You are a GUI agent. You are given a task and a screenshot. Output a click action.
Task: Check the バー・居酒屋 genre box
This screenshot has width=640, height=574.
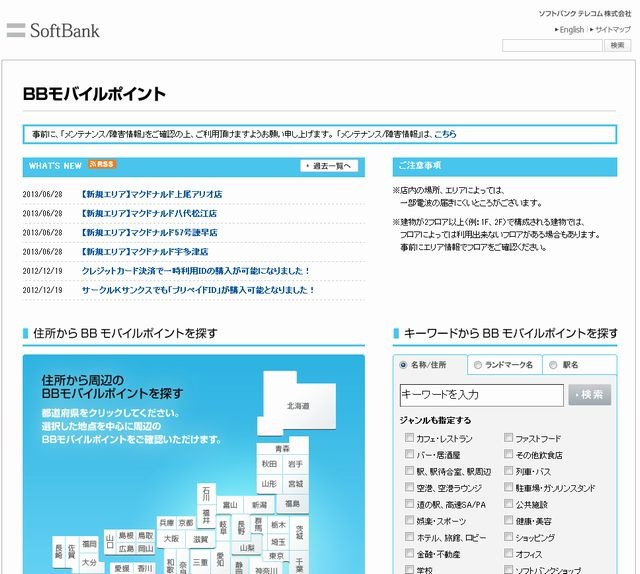tap(409, 454)
